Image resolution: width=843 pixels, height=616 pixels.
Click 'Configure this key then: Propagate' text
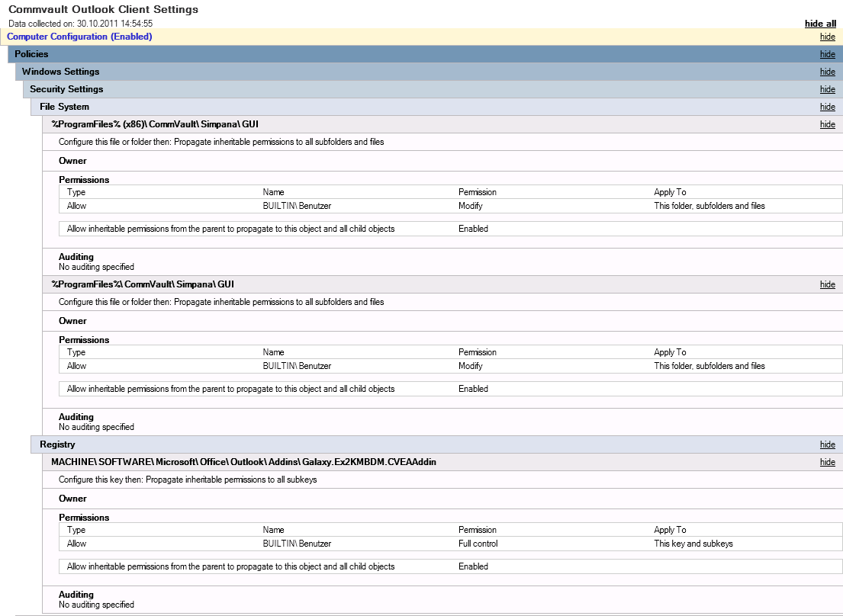[188, 480]
